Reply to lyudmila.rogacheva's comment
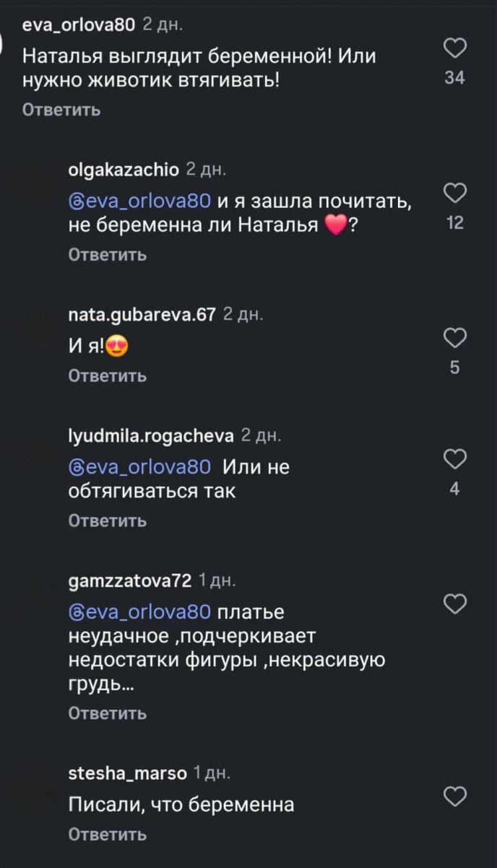Image resolution: width=497 pixels, height=868 pixels. coord(107,521)
